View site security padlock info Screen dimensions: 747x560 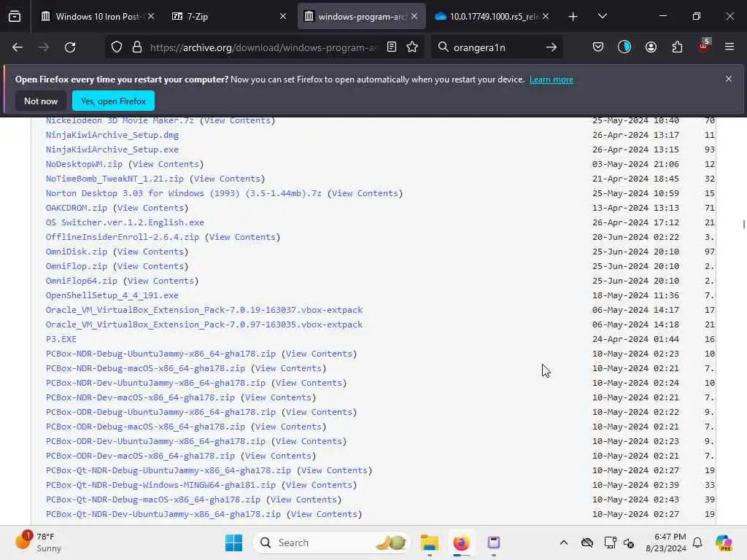pos(137,47)
